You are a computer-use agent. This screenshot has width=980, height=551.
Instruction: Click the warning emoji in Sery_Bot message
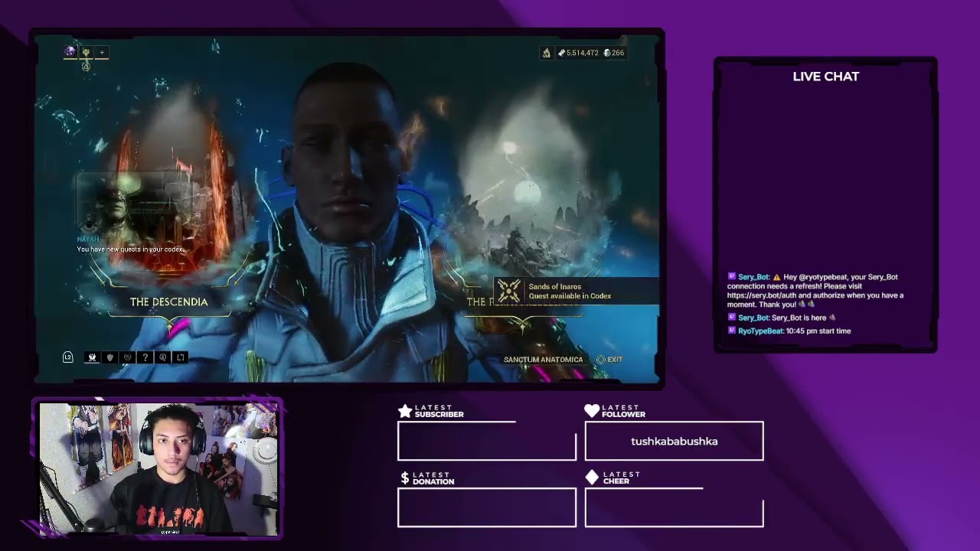(x=776, y=277)
